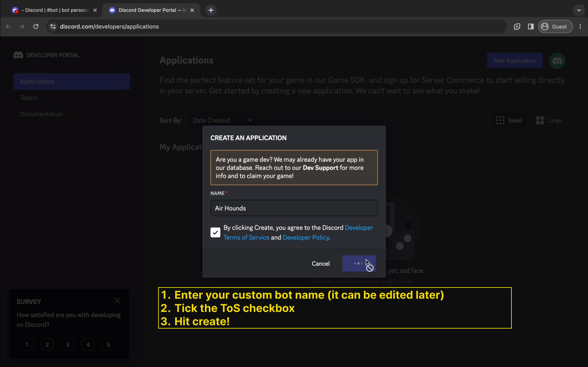The height and width of the screenshot is (367, 588).
Task: Close the Survey panel with X
Action: (117, 301)
